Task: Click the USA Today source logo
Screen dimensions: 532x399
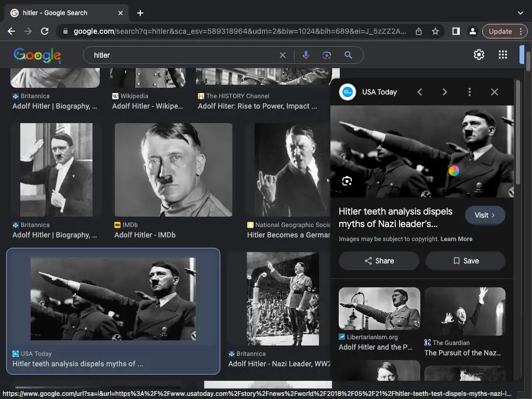Action: click(x=348, y=92)
